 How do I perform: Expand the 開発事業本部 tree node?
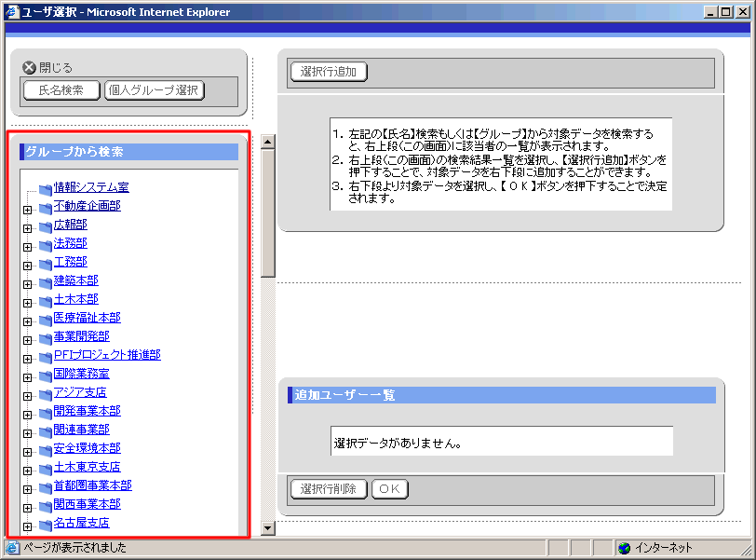28,415
